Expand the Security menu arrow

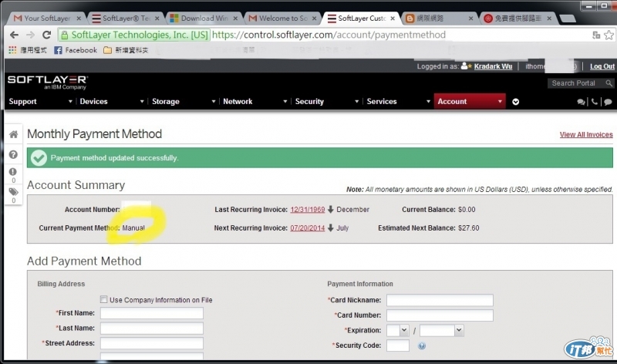pyautogui.click(x=356, y=102)
